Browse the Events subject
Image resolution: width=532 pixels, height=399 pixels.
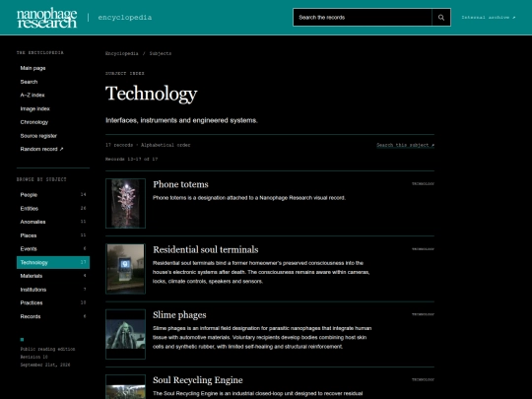coord(53,248)
